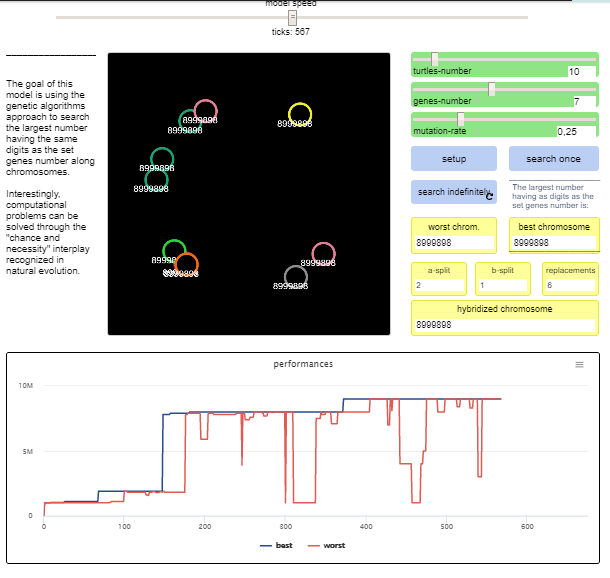Click the a-split monitor value 2
The height and width of the screenshot is (578, 610).
(439, 285)
